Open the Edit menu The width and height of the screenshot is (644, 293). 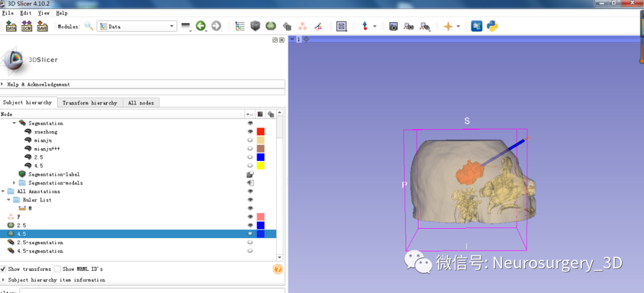[x=26, y=13]
